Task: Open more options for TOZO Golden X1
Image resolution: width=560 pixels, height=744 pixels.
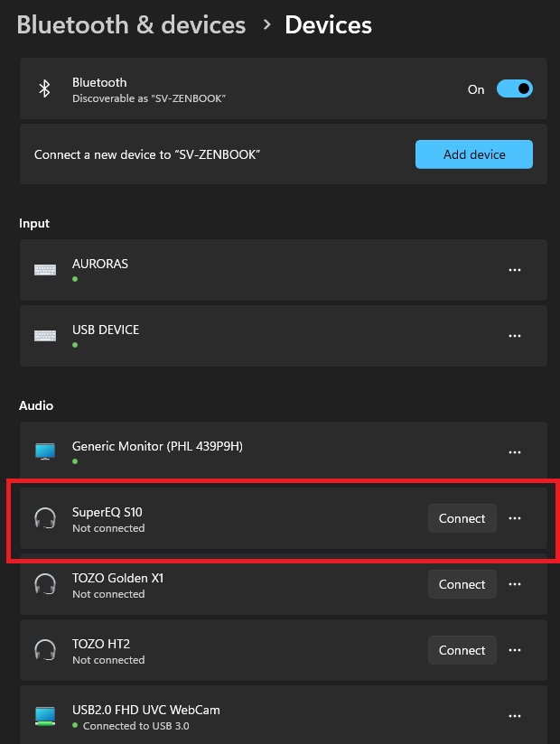Action: 515,584
